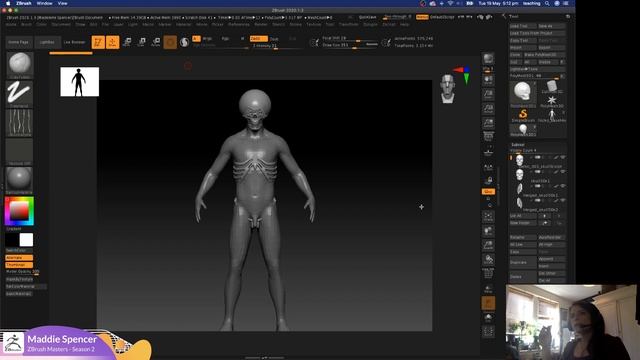Open Lightbox Tools browser
The image size is (640, 360).
coord(537,69)
